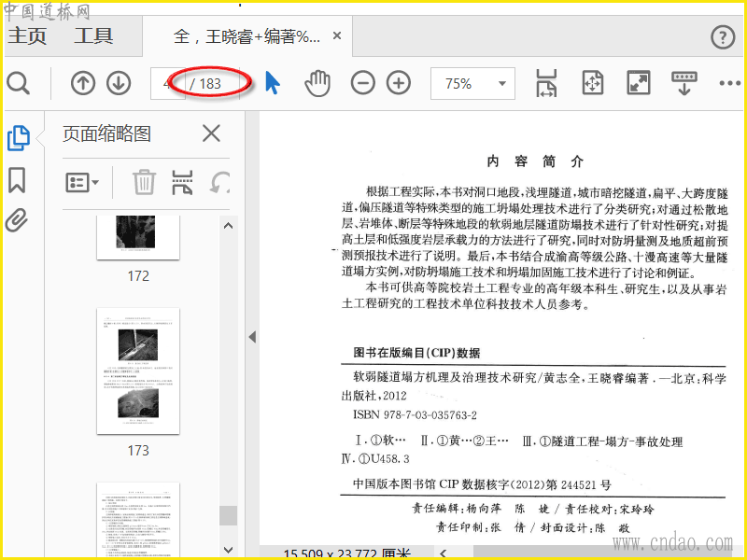The image size is (747, 560).
Task: Open the Attachments paperclip panel
Action: (x=17, y=220)
